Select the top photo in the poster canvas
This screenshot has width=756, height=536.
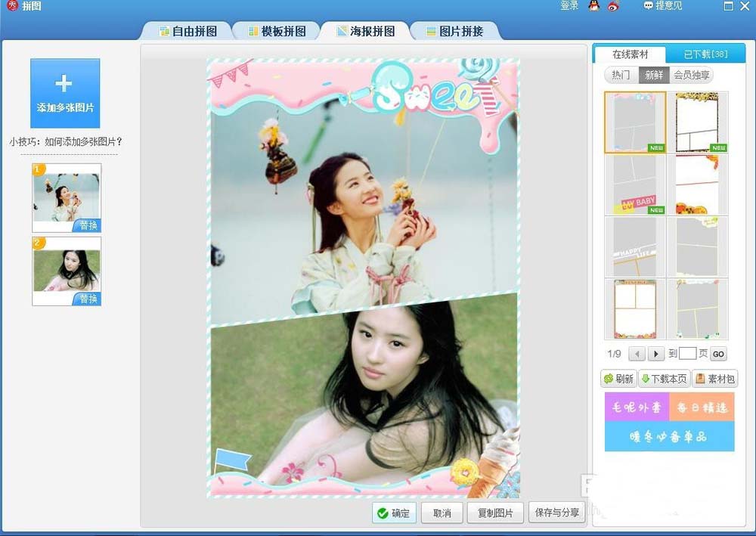click(364, 212)
